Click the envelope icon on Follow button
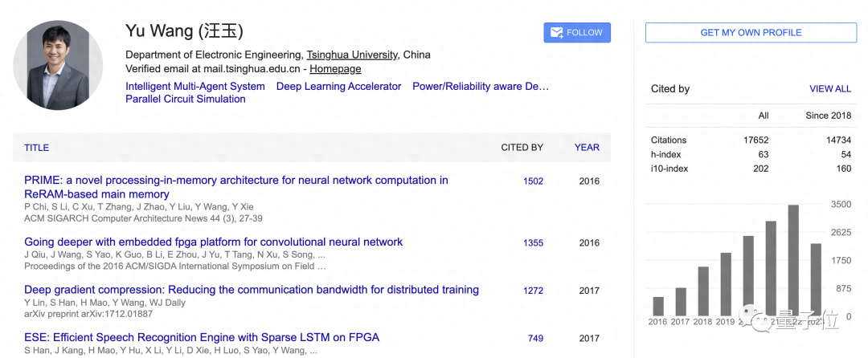The width and height of the screenshot is (868, 358). click(x=556, y=33)
